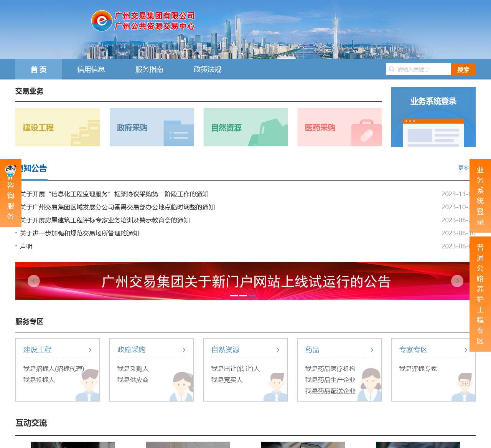Viewport: 491px width, 448px height.
Task: Open the 政府采购 trading business card
Action: pos(152,127)
